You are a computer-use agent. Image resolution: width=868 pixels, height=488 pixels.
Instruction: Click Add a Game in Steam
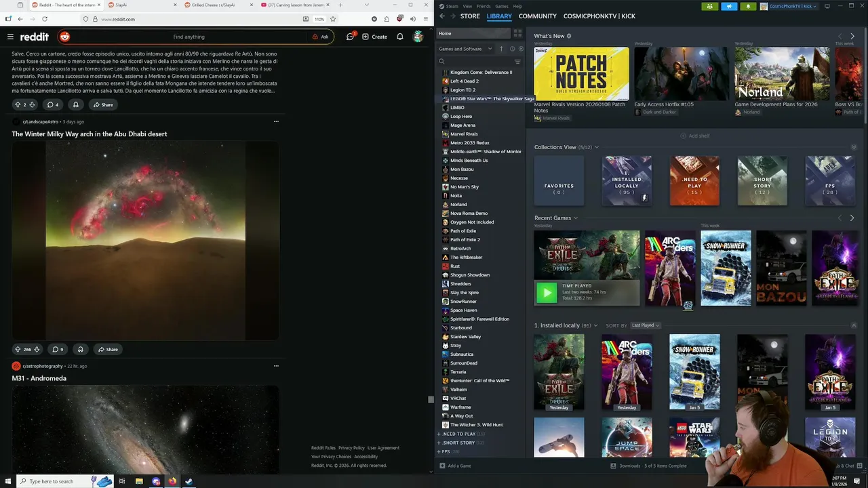coord(455,466)
